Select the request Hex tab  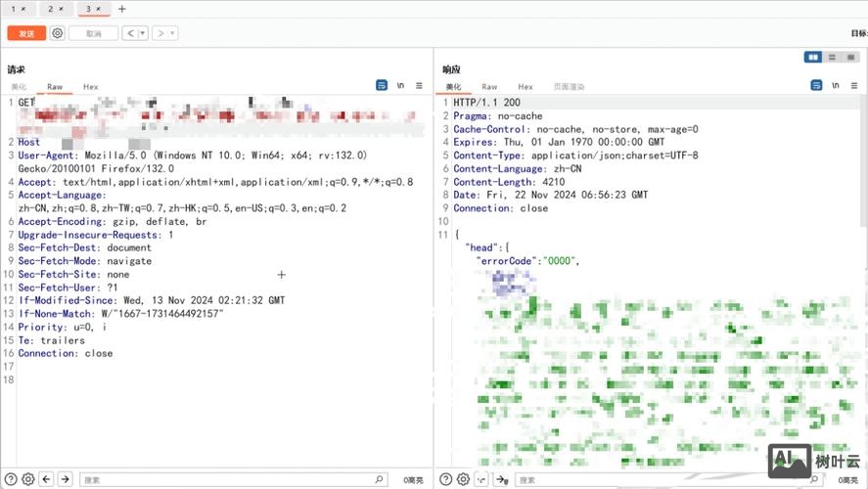pos(91,87)
